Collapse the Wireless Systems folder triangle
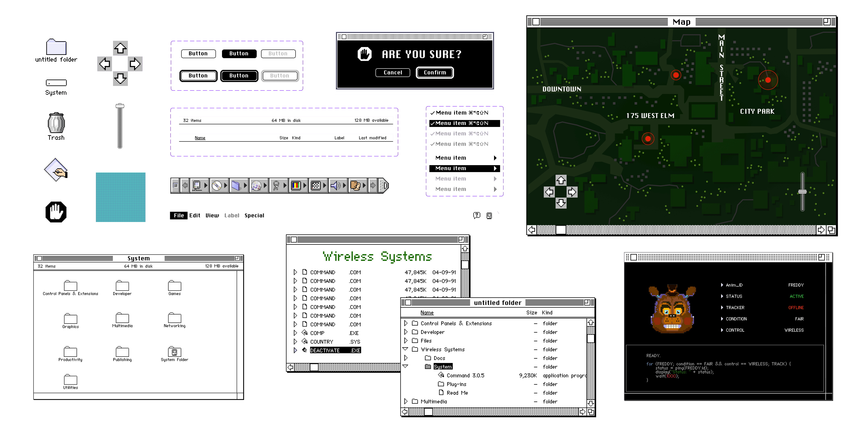868x434 pixels. pos(405,349)
